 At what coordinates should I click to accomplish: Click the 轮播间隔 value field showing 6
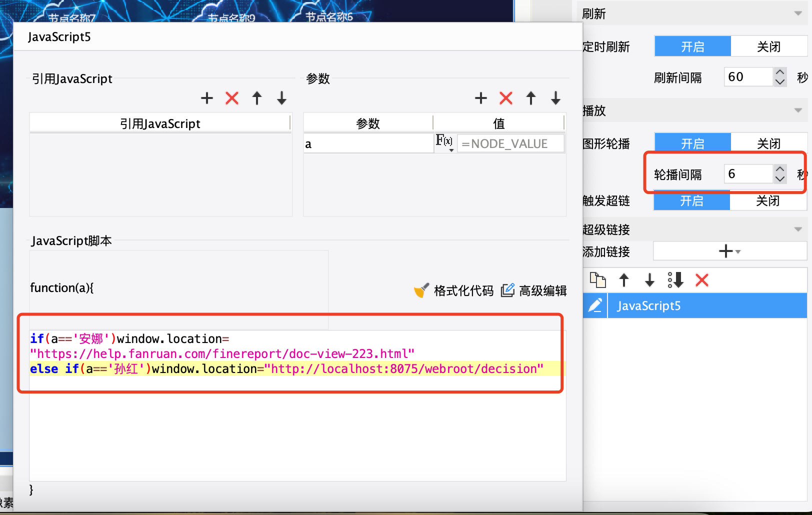748,173
